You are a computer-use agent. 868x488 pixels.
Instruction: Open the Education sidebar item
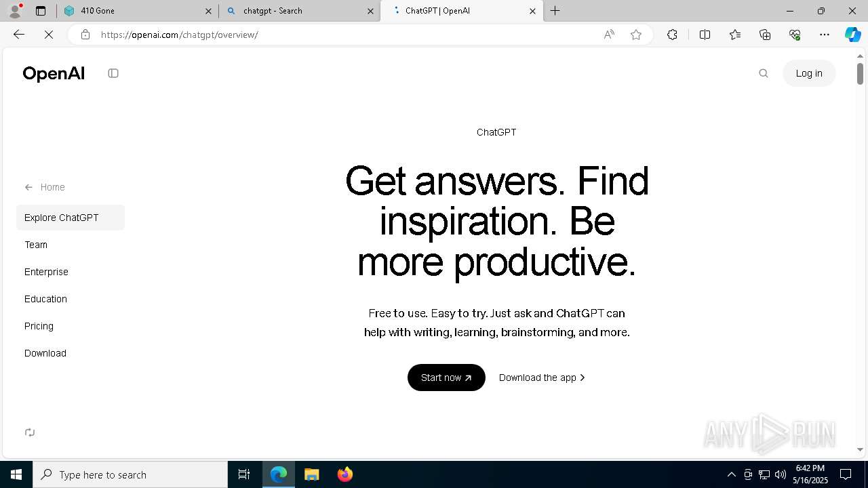45,299
